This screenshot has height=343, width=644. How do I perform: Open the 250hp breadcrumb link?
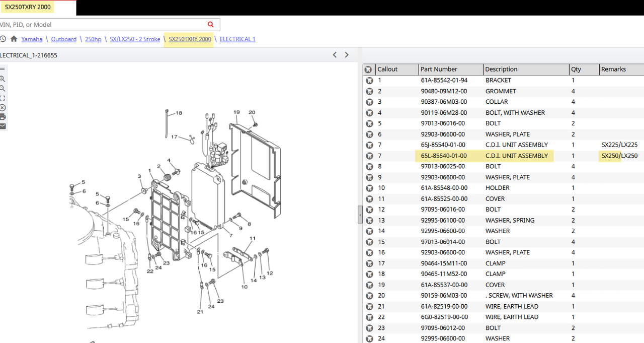click(x=93, y=39)
